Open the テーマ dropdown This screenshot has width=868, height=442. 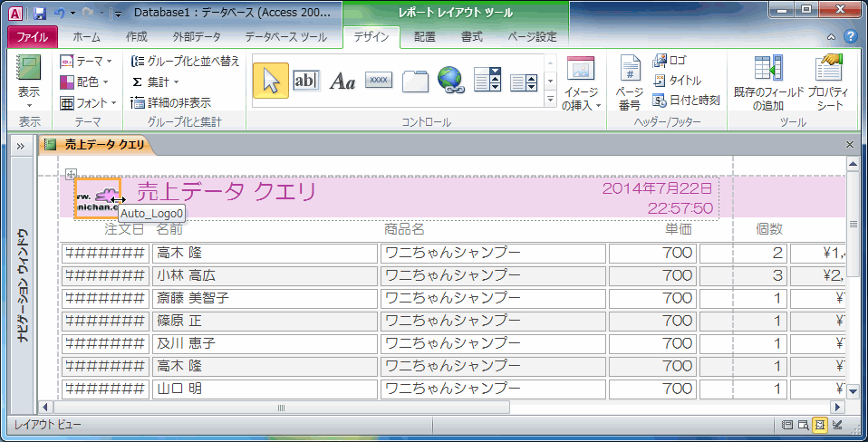86,61
